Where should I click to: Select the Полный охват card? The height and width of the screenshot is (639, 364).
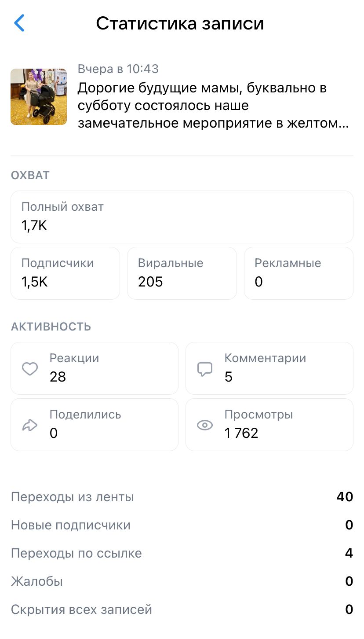(182, 217)
